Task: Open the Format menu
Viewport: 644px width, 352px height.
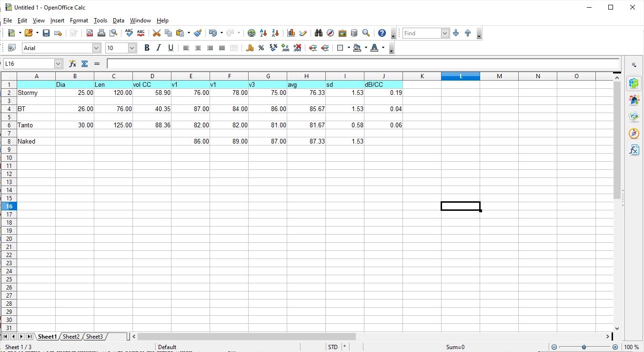Action: click(79, 21)
